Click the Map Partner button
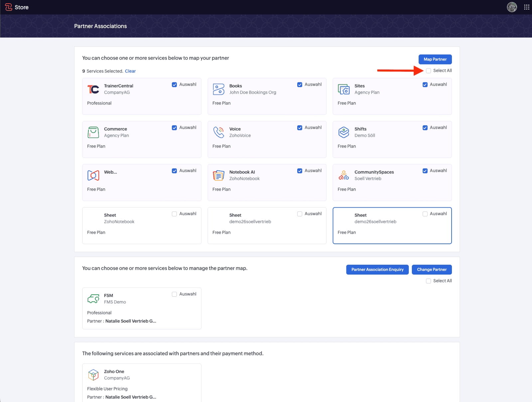This screenshot has width=532, height=402. click(x=435, y=59)
